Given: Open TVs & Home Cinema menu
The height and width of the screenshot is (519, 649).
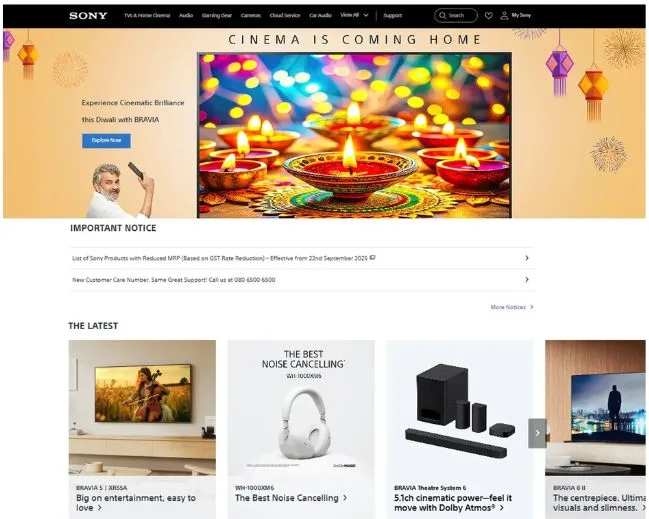Looking at the screenshot, I should click(147, 15).
